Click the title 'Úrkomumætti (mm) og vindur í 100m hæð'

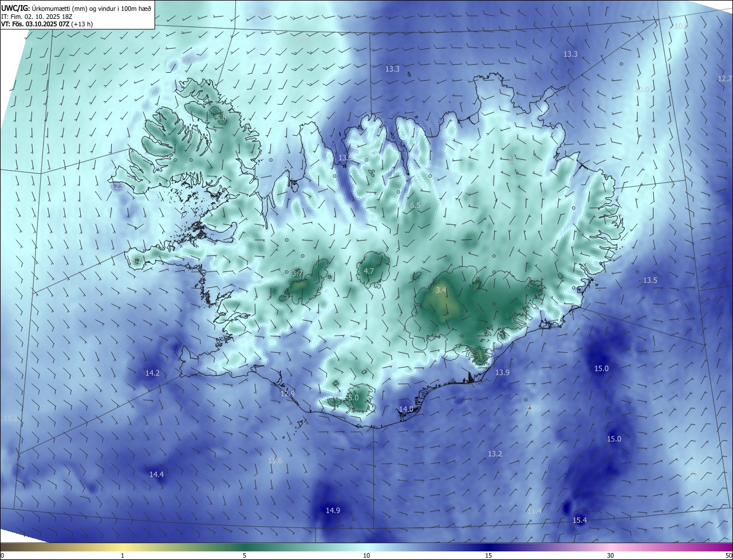point(92,8)
